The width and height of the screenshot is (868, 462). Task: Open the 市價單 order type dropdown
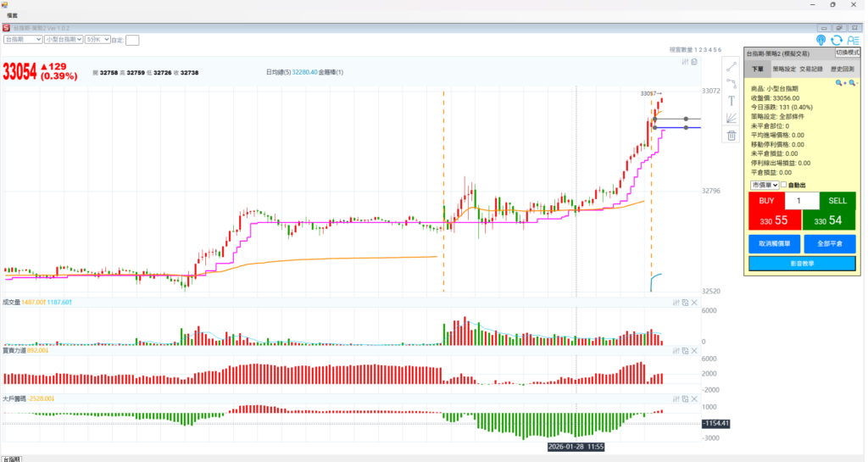click(x=764, y=185)
